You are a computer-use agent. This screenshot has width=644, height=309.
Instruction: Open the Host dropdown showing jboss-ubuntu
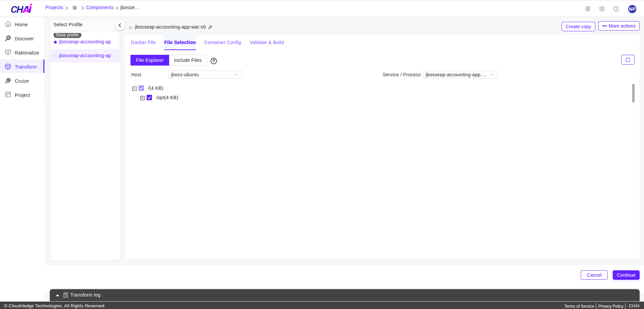coord(204,74)
